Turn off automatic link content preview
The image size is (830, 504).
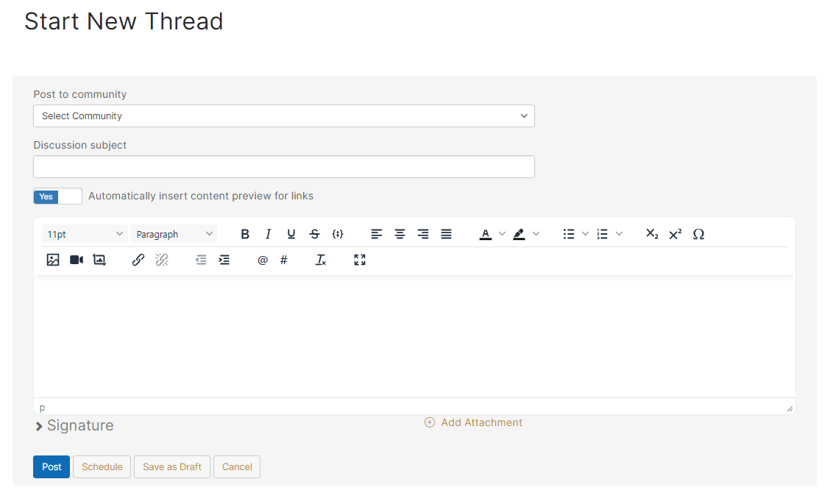click(57, 196)
